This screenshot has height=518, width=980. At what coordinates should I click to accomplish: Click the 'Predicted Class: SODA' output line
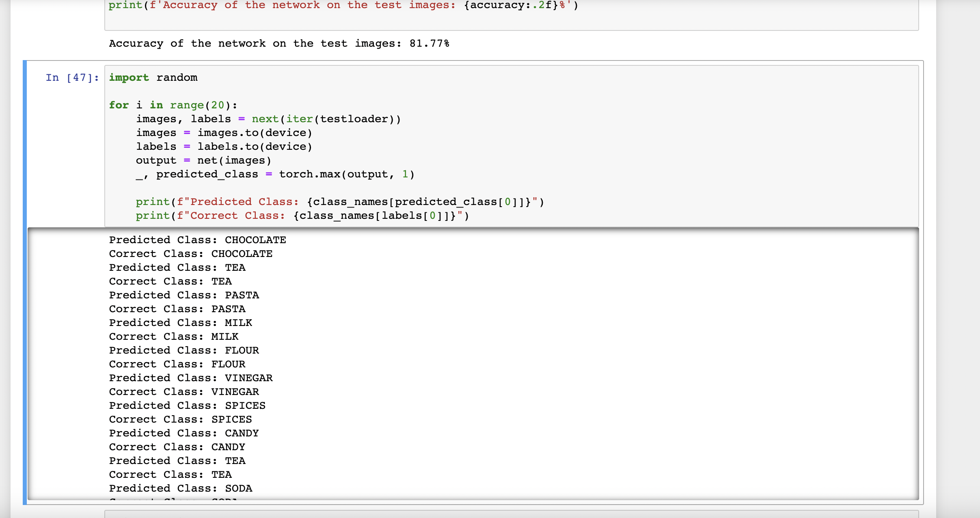coord(181,488)
